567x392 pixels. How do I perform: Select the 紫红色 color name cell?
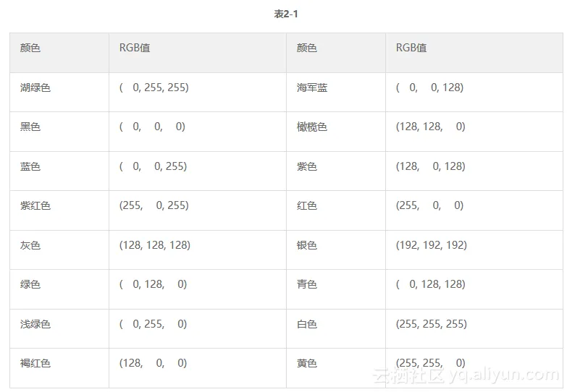[x=35, y=205]
